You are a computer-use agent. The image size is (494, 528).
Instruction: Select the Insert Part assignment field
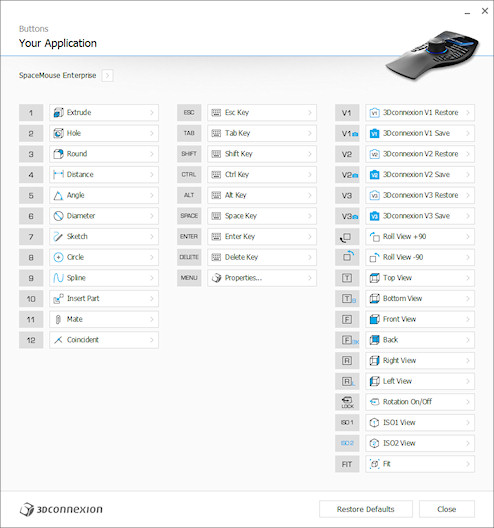pos(104,299)
